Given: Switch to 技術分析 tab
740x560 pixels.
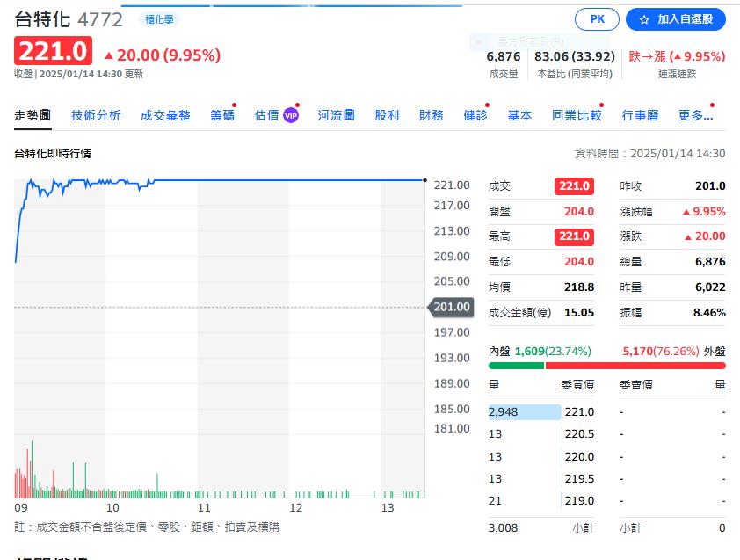Looking at the screenshot, I should click(x=96, y=115).
